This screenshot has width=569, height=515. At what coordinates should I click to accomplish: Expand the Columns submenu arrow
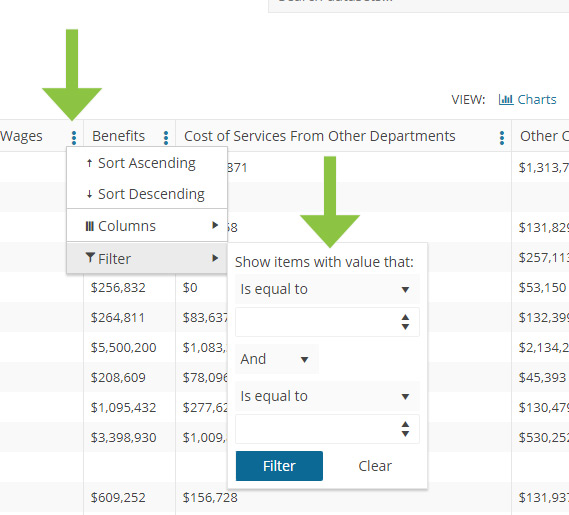pos(215,225)
